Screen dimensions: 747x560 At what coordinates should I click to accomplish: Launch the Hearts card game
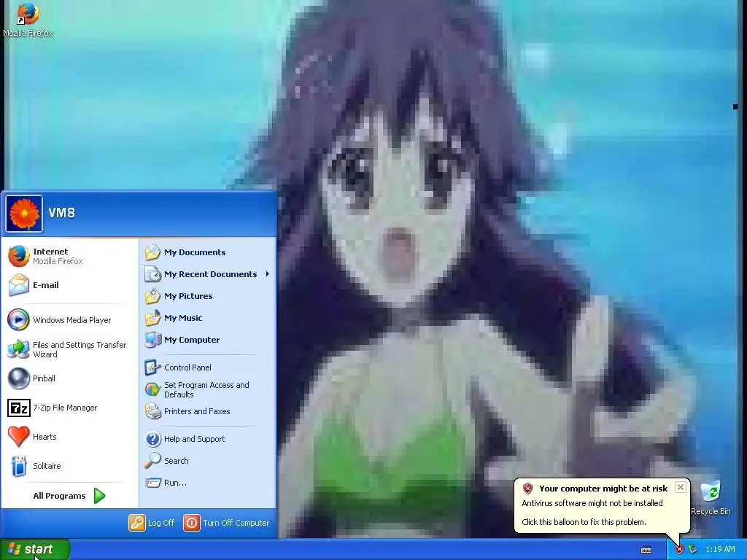tap(70, 437)
